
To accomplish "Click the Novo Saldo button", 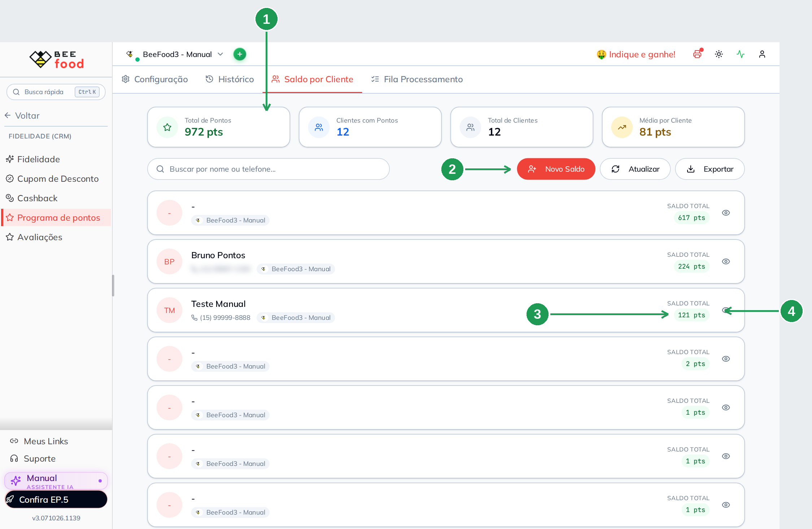I will coord(556,169).
